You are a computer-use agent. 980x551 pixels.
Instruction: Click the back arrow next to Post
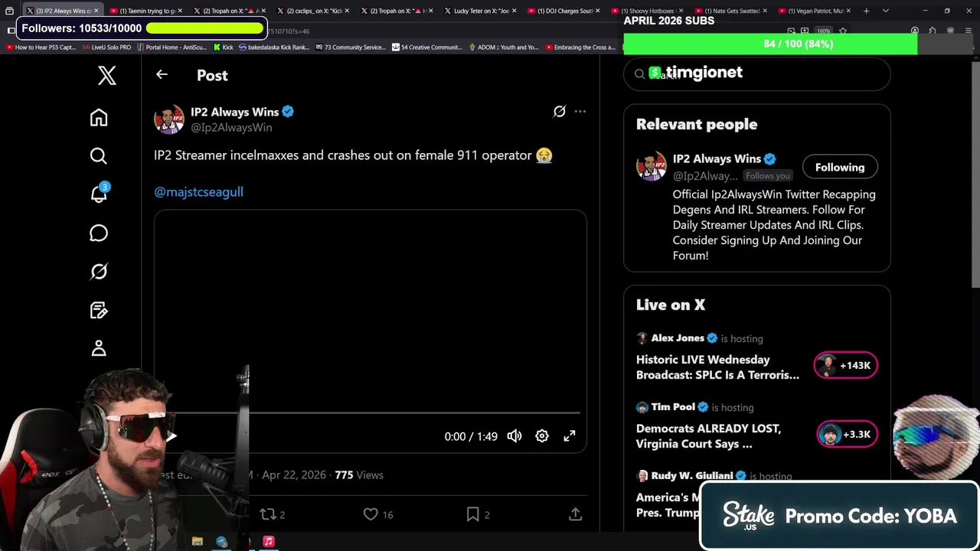pos(162,74)
